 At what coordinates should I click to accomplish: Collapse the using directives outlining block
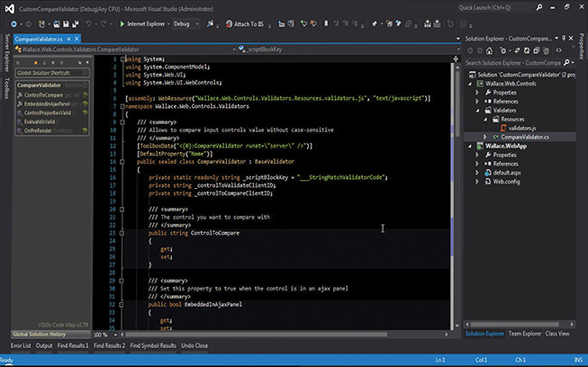click(122, 58)
